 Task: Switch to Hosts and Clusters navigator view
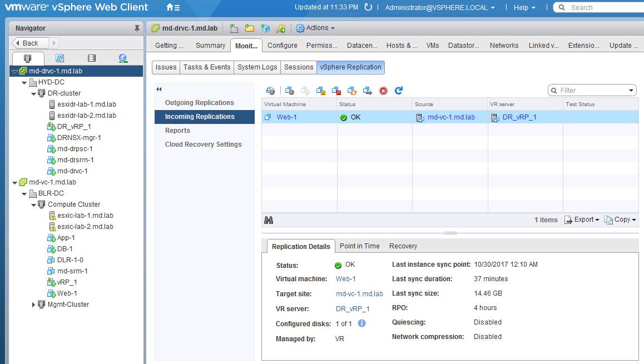[x=28, y=58]
